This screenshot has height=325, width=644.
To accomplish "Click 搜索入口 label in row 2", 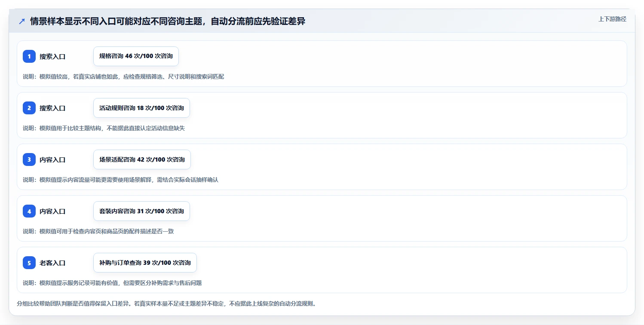I will pyautogui.click(x=52, y=108).
